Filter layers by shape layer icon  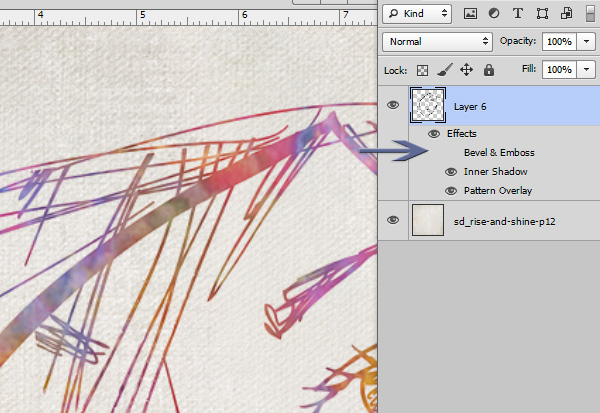pos(542,14)
